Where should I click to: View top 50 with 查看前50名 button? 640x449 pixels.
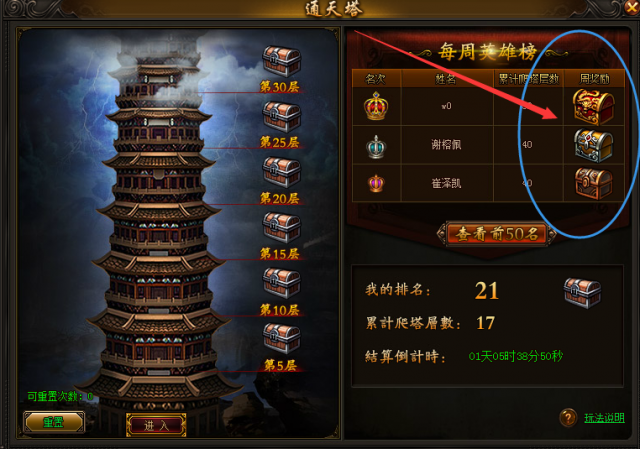click(x=497, y=234)
